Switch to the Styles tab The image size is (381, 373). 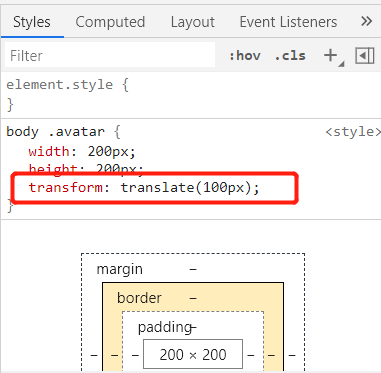[x=32, y=22]
